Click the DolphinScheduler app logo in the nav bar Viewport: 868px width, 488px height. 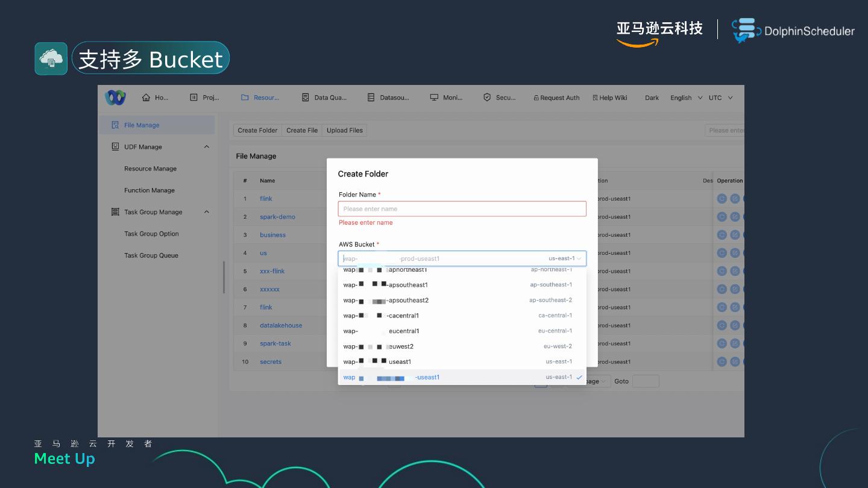pos(115,97)
